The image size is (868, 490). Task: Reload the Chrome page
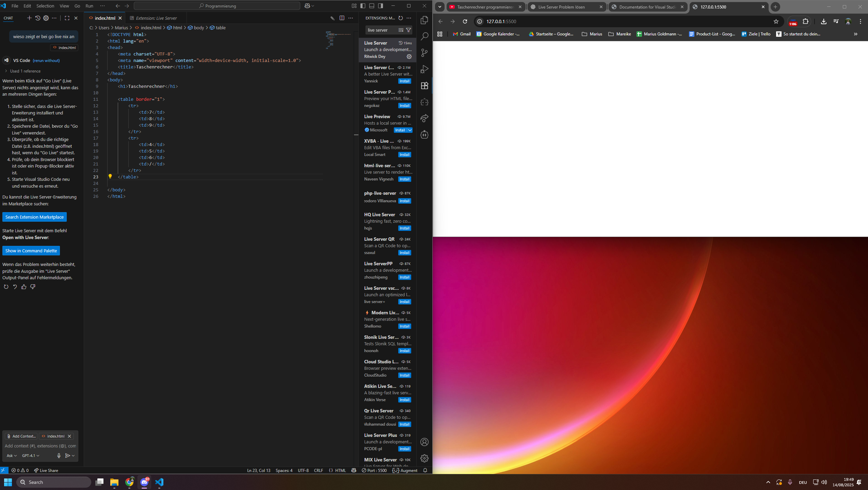click(x=465, y=21)
